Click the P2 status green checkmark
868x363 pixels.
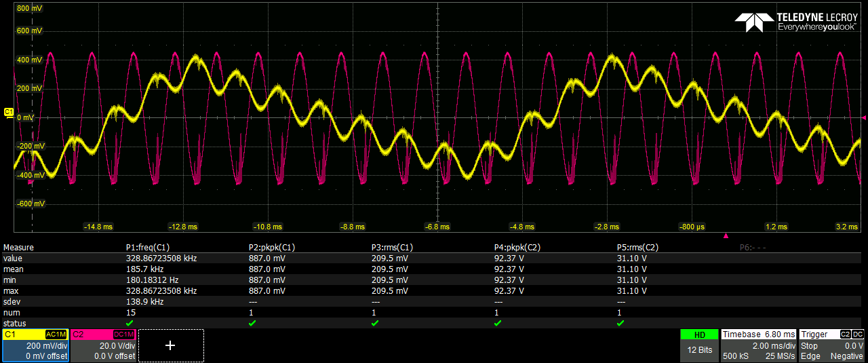point(252,324)
